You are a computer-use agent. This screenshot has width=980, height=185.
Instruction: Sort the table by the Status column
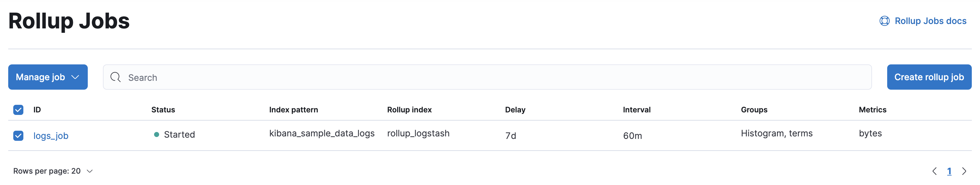[x=163, y=110]
